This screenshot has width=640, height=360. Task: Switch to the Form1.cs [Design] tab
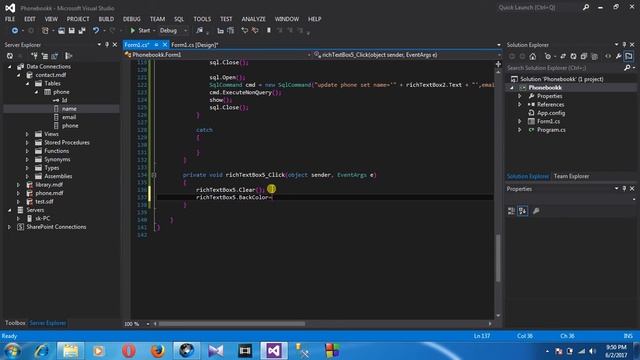click(x=195, y=44)
